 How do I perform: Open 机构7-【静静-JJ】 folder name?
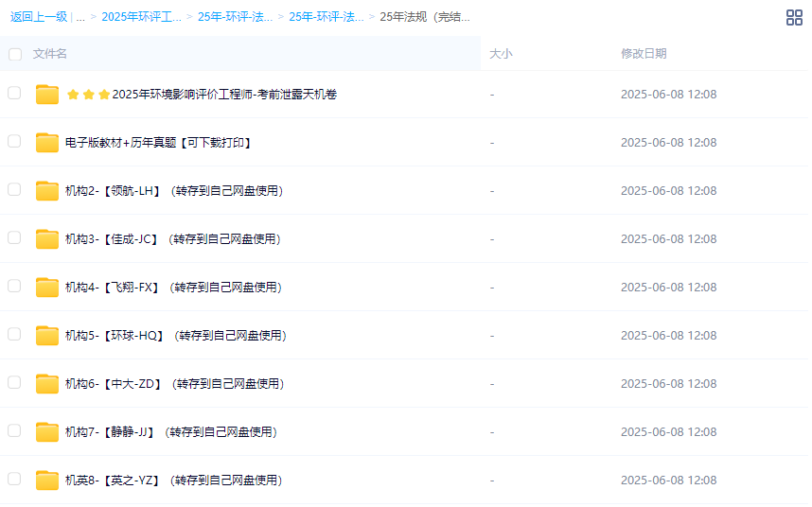tap(171, 432)
